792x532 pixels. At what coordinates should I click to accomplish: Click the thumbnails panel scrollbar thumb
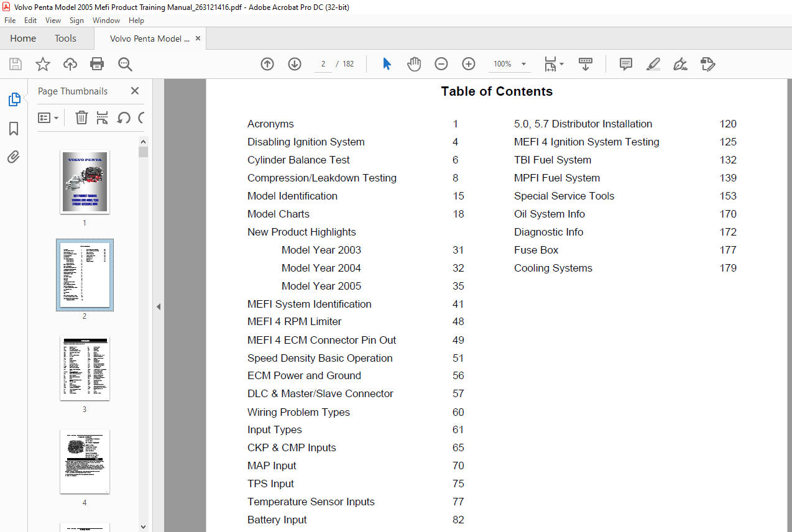point(144,152)
